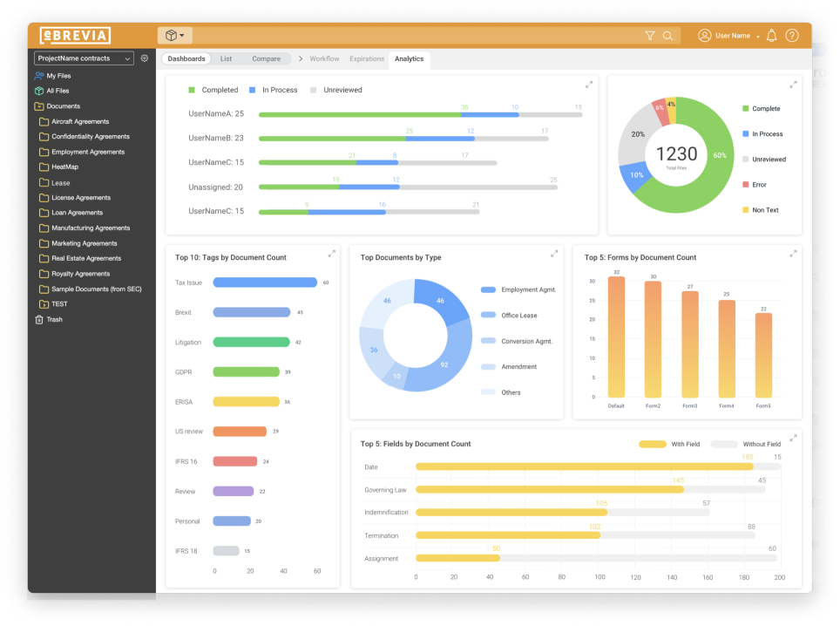Image resolution: width=840 pixels, height=626 pixels.
Task: Click the License Agreements folder icon
Action: click(x=44, y=198)
